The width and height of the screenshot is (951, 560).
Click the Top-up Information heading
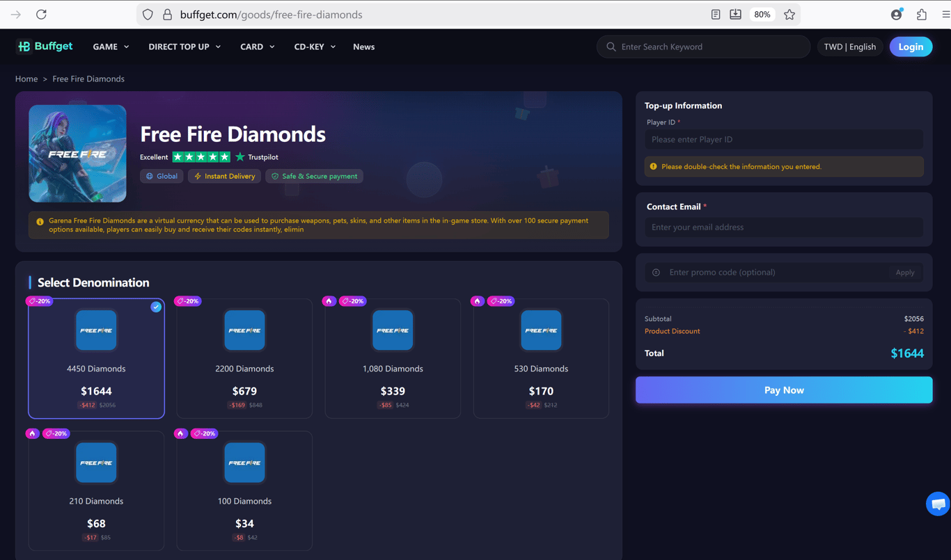[683, 106]
